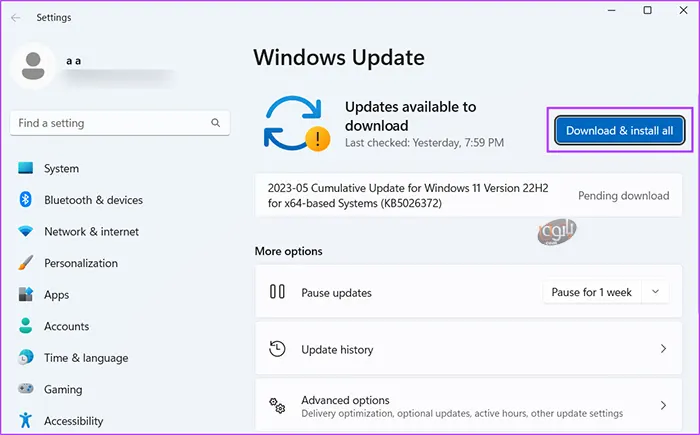The height and width of the screenshot is (435, 700).
Task: Click the Time & language globe icon
Action: [x=25, y=357]
